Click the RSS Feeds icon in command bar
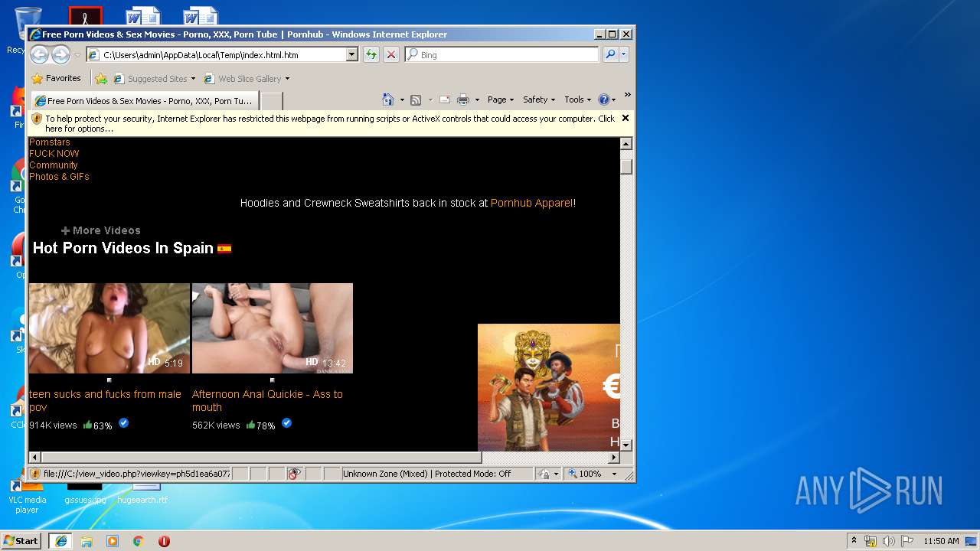Image resolution: width=980 pixels, height=551 pixels. (x=416, y=99)
